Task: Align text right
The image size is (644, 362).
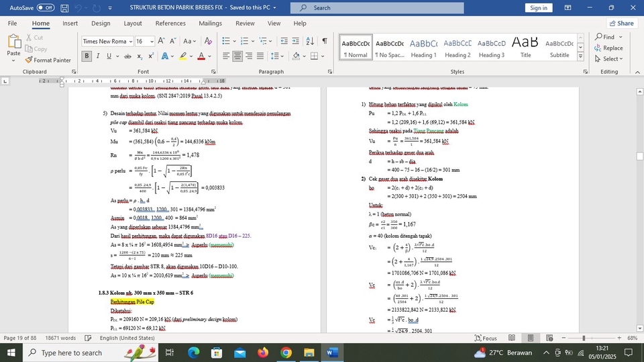Action: pyautogui.click(x=248, y=56)
